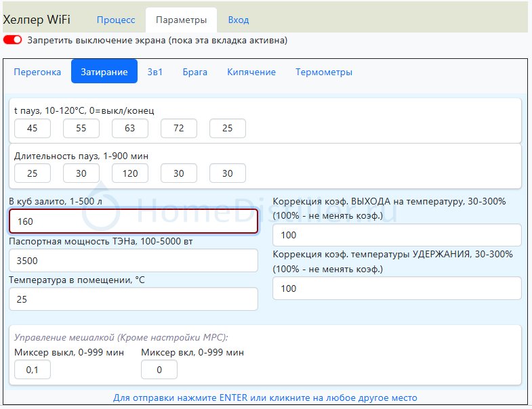532x409 pixels.
Task: Click the Миксер выкл label
Action: 69,353
